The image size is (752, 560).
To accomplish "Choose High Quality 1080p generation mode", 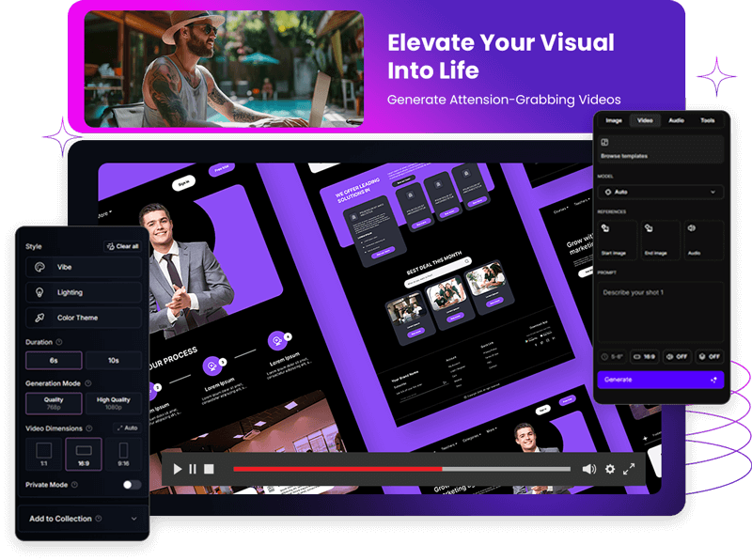I will [x=113, y=403].
